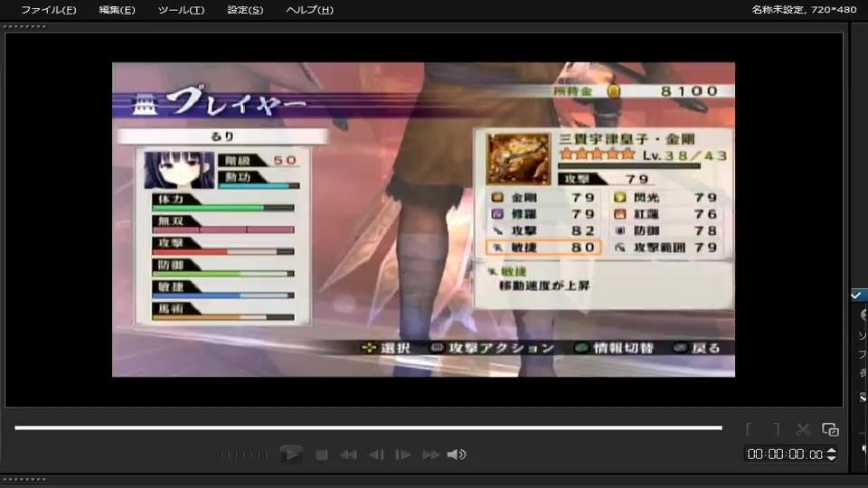This screenshot has height=488, width=868.
Task: Click the checkmark tab on the right panel edge
Action: click(x=858, y=296)
